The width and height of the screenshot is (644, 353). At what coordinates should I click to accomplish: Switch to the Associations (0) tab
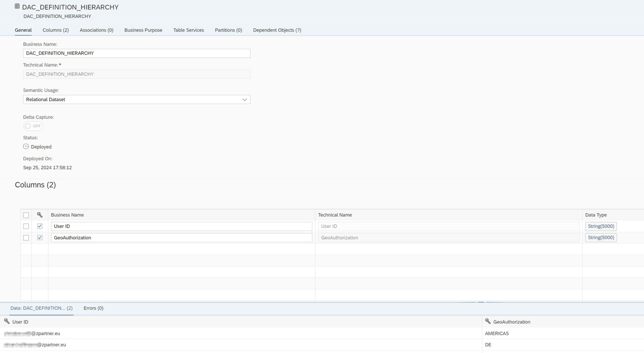(96, 30)
